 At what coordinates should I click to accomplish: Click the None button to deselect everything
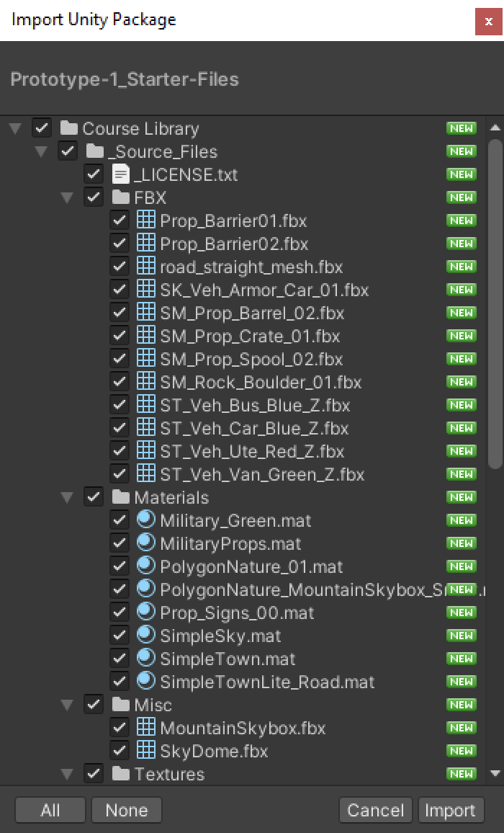pos(127,810)
